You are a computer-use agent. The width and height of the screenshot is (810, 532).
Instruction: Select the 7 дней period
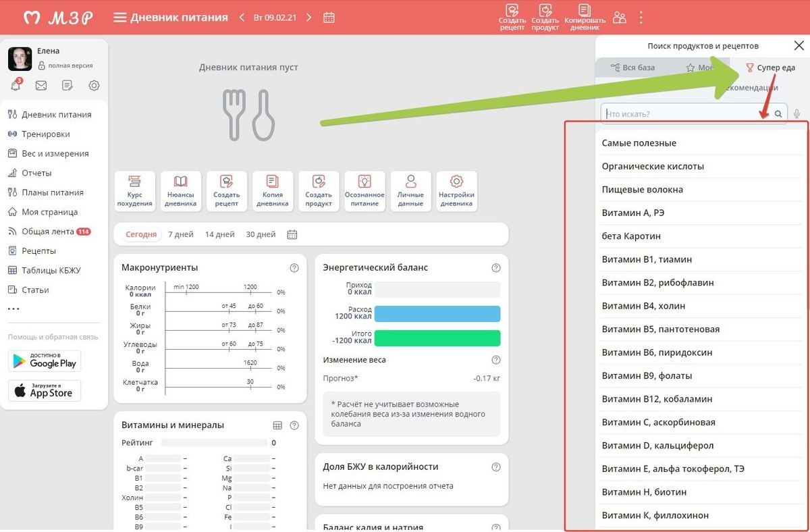pos(180,234)
